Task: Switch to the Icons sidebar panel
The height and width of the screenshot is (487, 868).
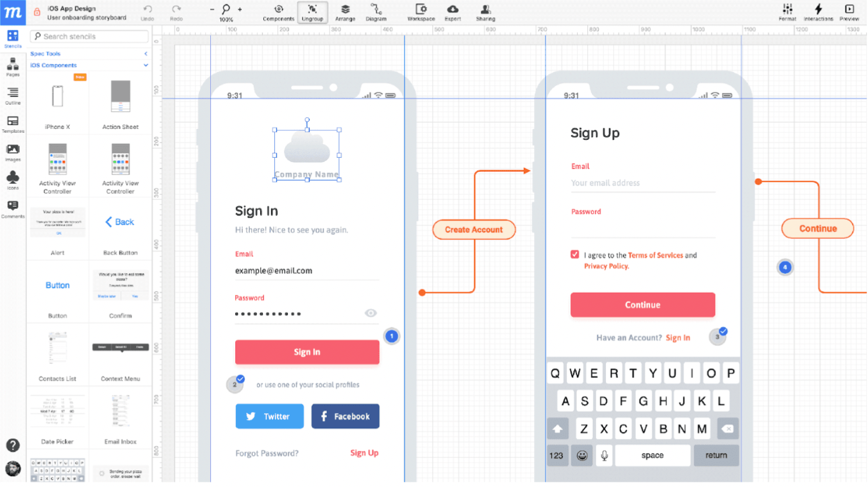Action: pyautogui.click(x=13, y=178)
